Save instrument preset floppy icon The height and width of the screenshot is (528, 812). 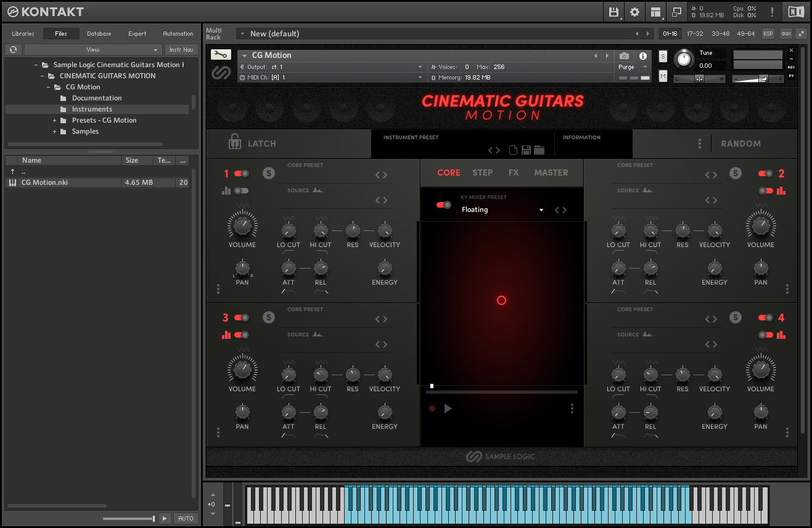point(526,150)
